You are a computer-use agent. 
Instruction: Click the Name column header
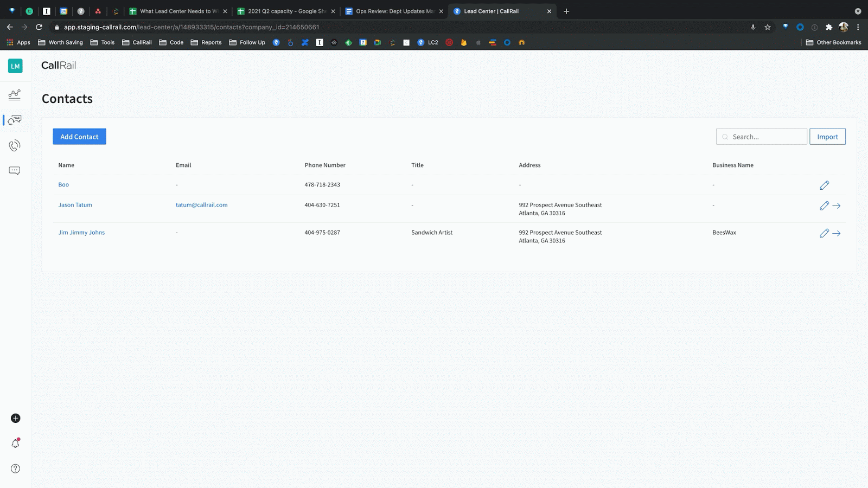(x=66, y=165)
